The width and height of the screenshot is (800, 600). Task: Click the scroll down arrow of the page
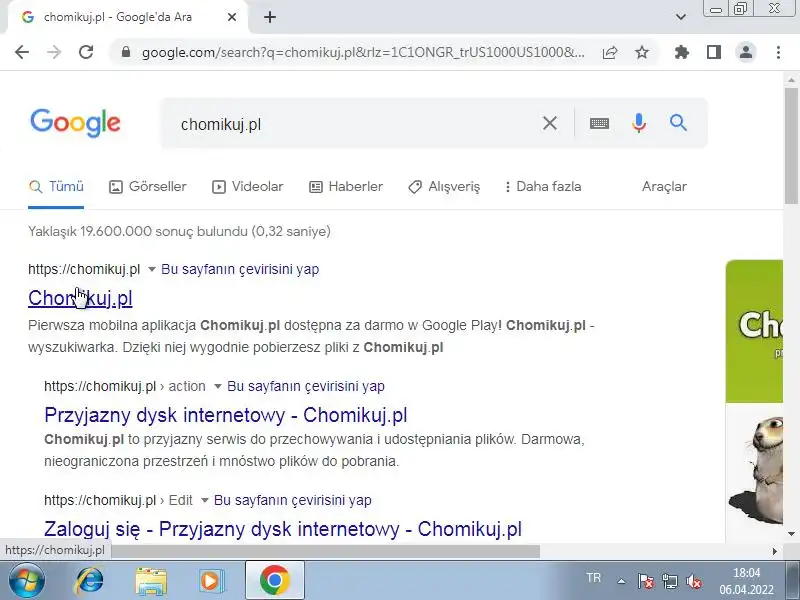791,534
